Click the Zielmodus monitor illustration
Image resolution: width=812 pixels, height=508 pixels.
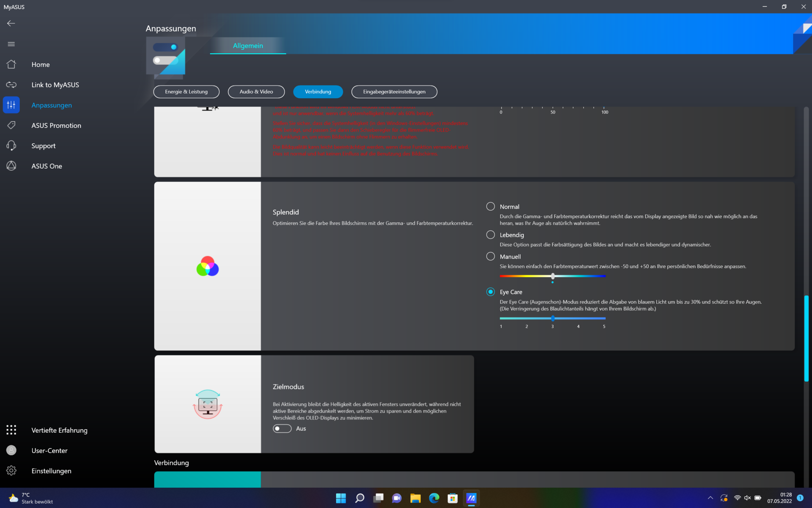[x=208, y=404]
